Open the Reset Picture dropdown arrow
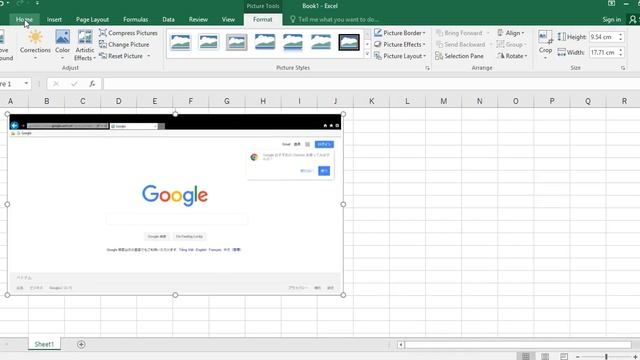Image resolution: width=640 pixels, height=360 pixels. click(x=149, y=56)
